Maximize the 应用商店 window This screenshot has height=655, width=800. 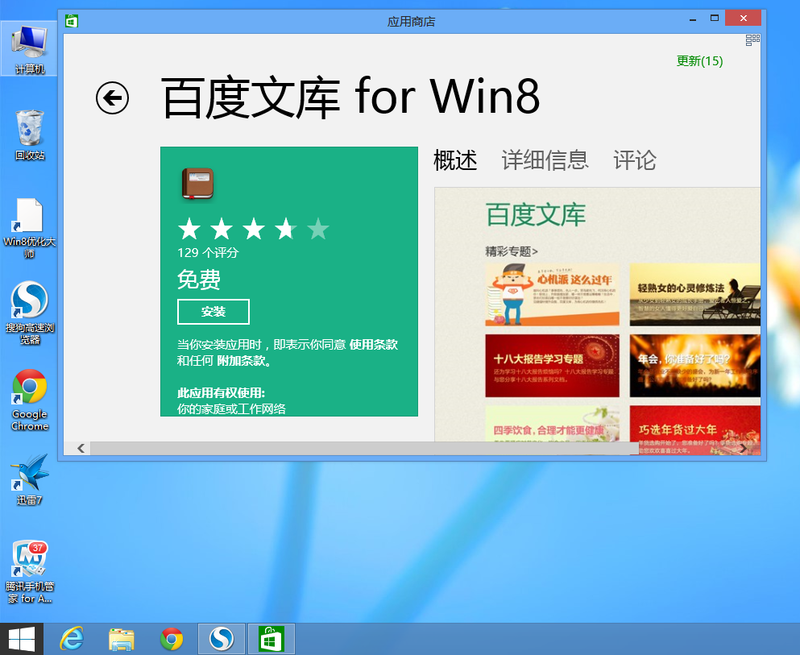click(714, 18)
